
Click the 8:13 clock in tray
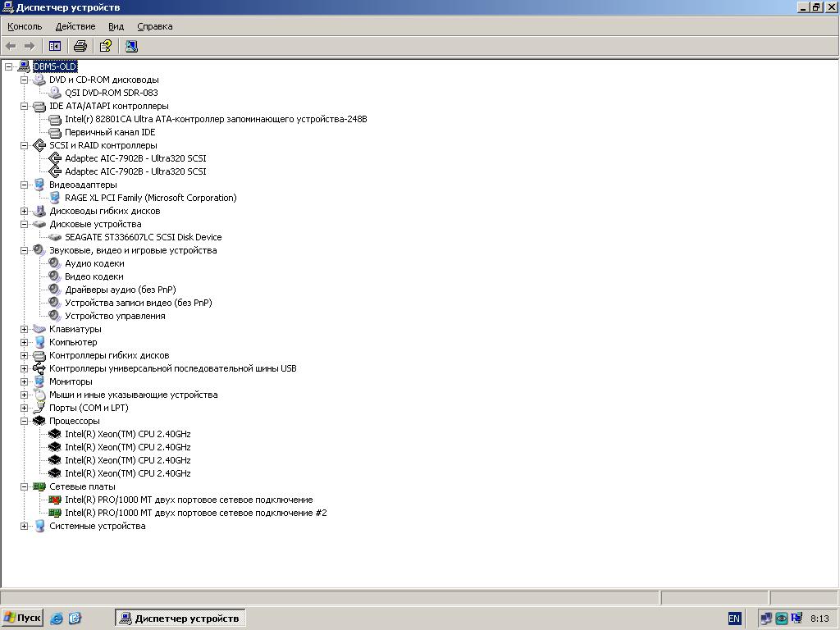click(x=819, y=619)
